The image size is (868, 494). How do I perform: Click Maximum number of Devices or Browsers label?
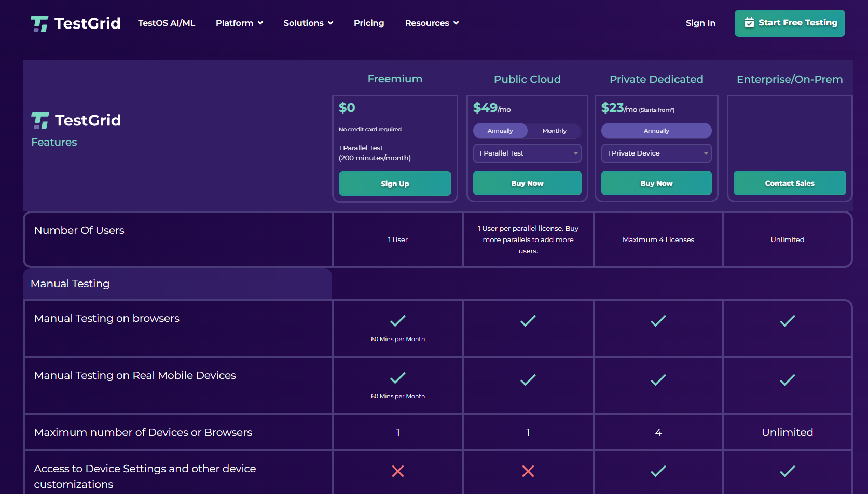143,432
